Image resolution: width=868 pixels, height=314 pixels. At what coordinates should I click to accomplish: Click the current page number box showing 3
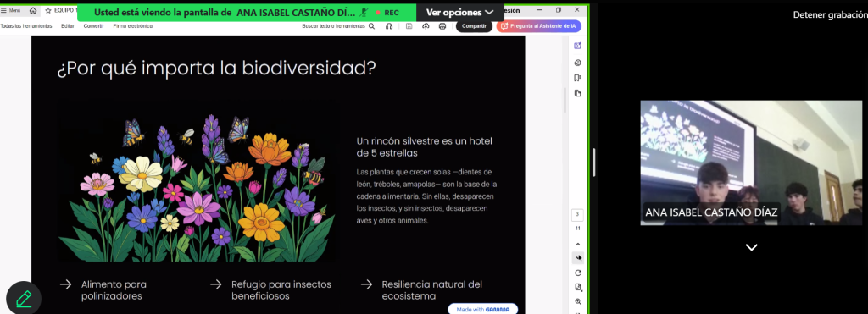(578, 214)
